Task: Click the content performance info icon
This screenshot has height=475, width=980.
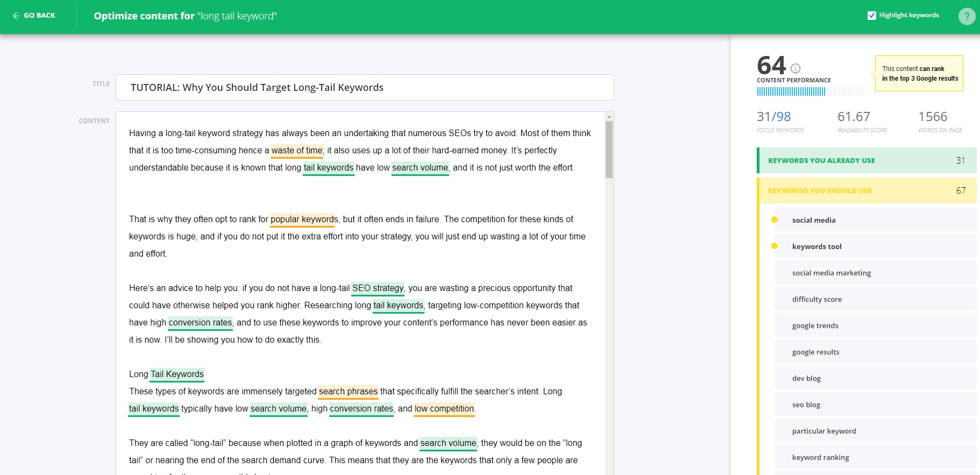Action: pos(796,68)
